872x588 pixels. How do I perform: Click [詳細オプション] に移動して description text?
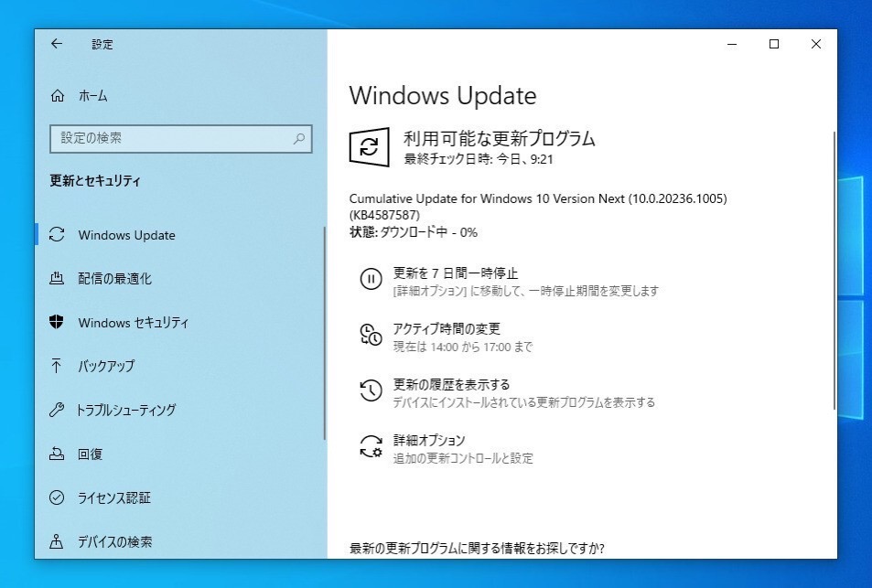(525, 291)
